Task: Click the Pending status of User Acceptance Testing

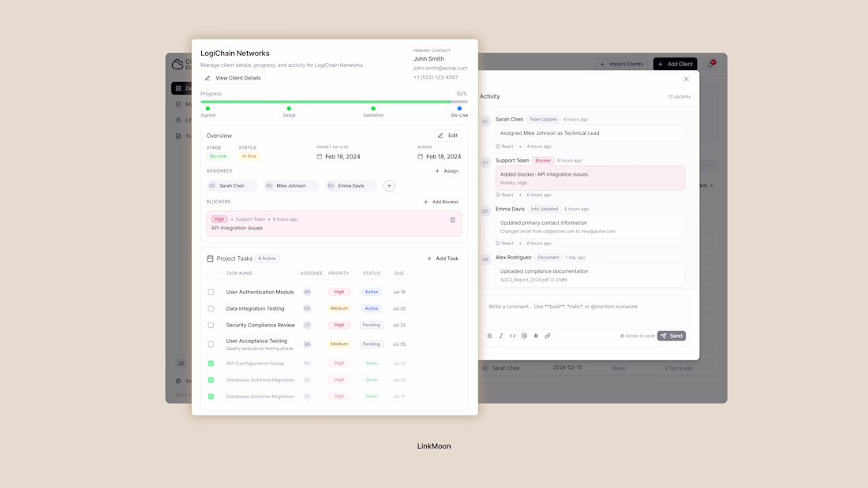Action: 372,345
